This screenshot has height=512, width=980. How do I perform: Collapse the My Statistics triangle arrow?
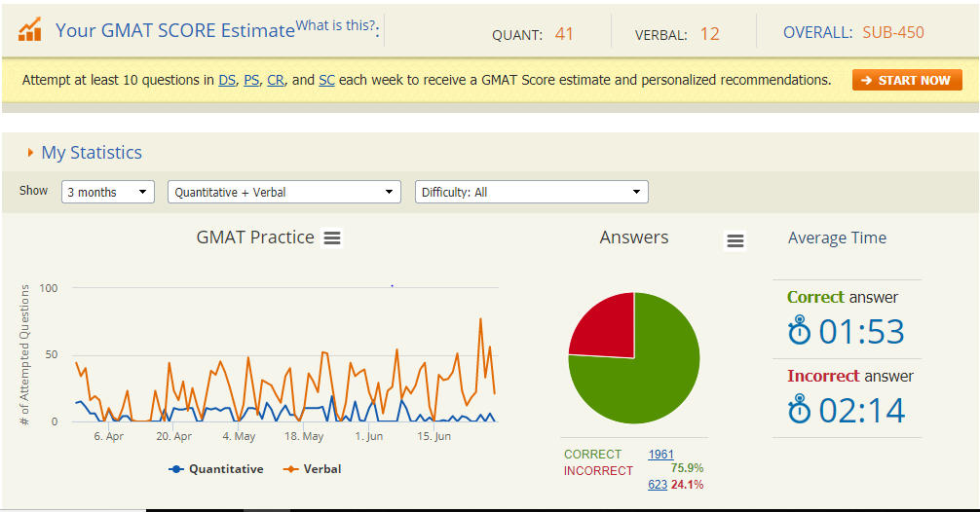tap(31, 153)
